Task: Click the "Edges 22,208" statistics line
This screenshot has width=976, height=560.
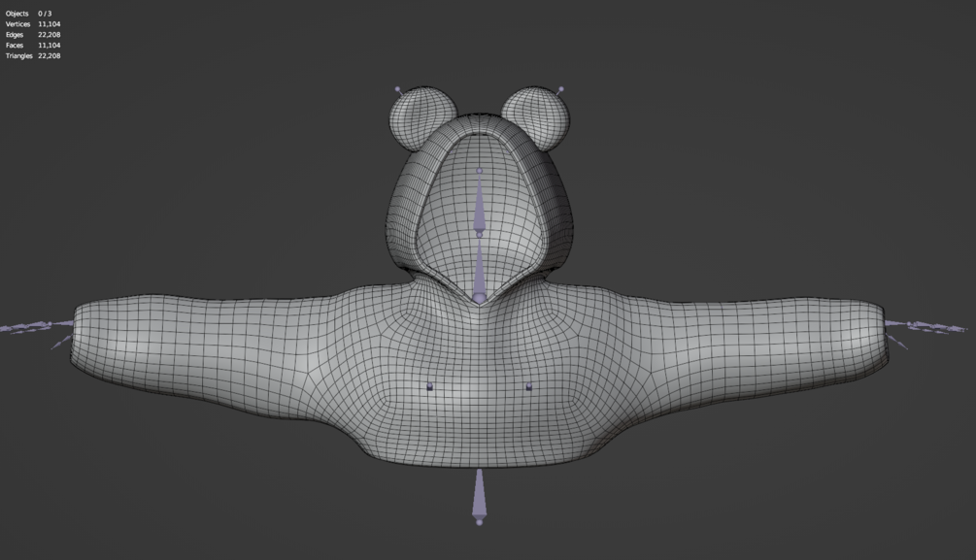Action: tap(33, 34)
